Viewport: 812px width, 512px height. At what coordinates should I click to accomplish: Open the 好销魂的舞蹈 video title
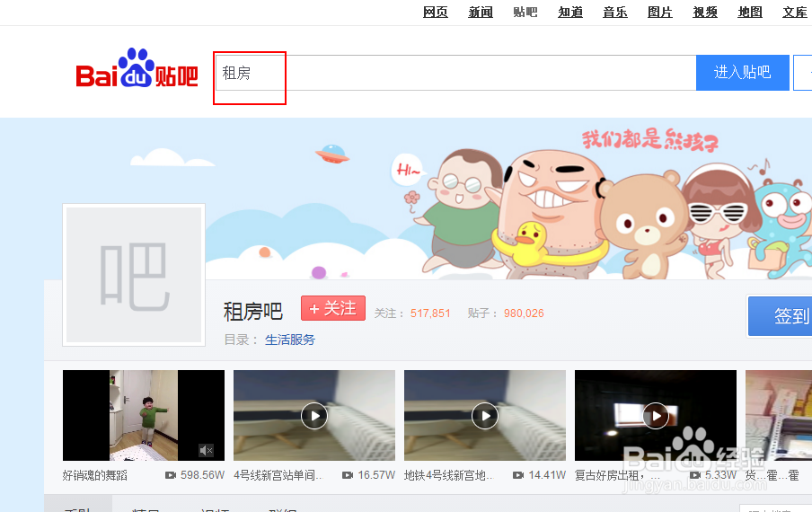pyautogui.click(x=95, y=475)
